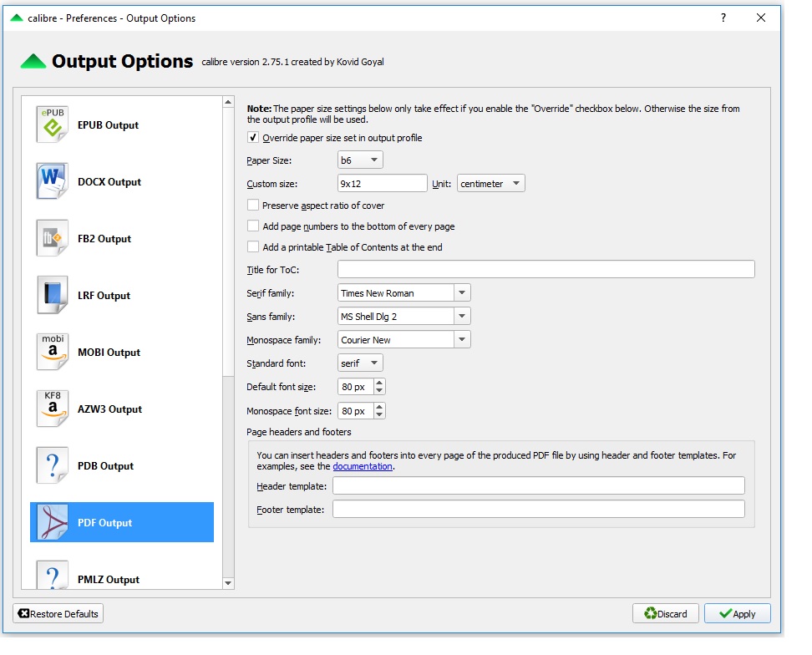Increase the Default font size value
Image resolution: width=812 pixels, height=655 pixels.
(379, 383)
